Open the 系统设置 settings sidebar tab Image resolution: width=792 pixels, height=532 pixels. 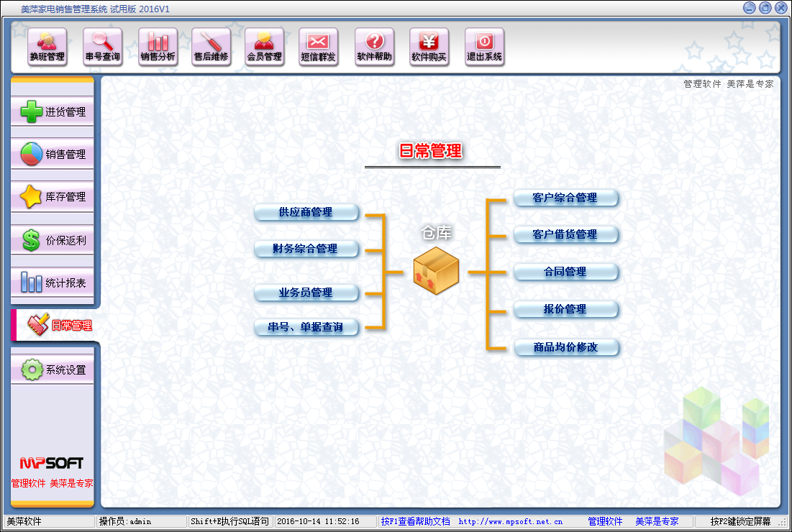[53, 370]
